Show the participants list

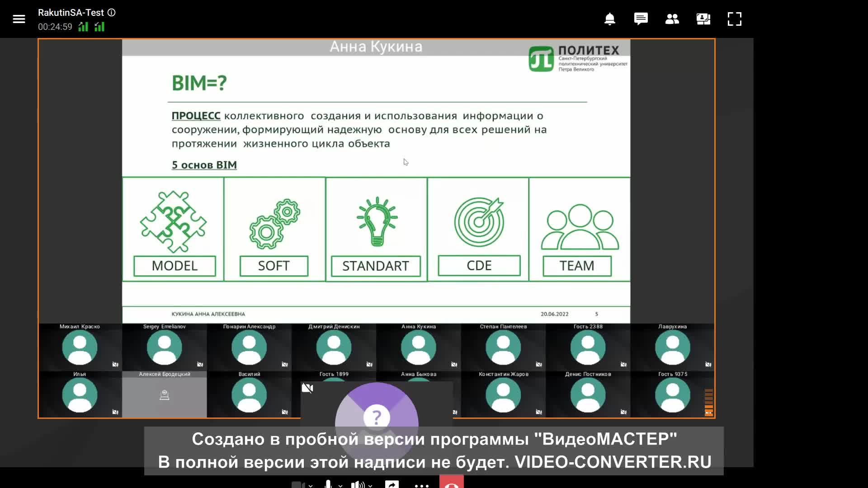tap(672, 19)
